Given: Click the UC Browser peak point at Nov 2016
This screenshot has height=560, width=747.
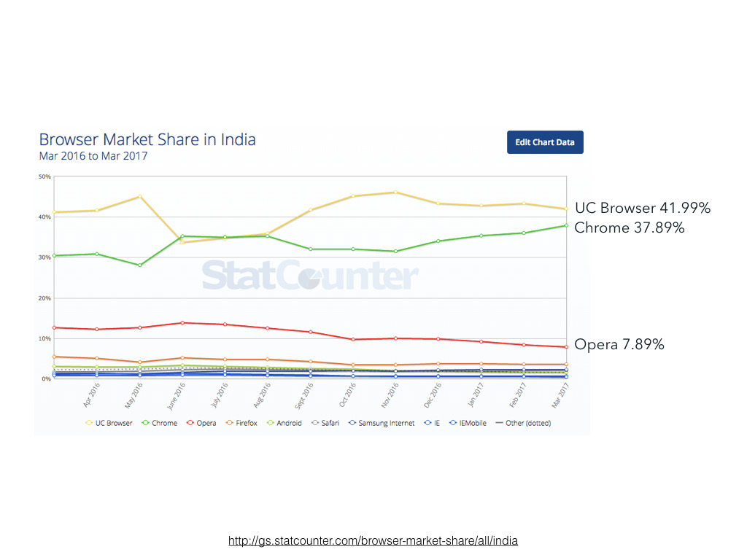Looking at the screenshot, I should 395,192.
